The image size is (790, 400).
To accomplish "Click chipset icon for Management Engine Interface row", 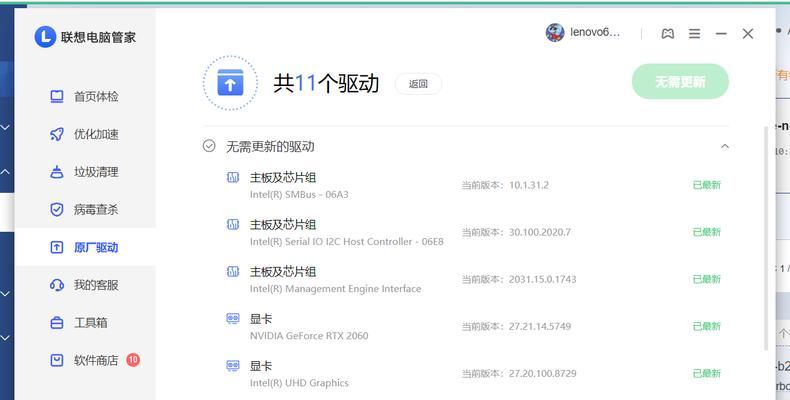I will (x=233, y=272).
